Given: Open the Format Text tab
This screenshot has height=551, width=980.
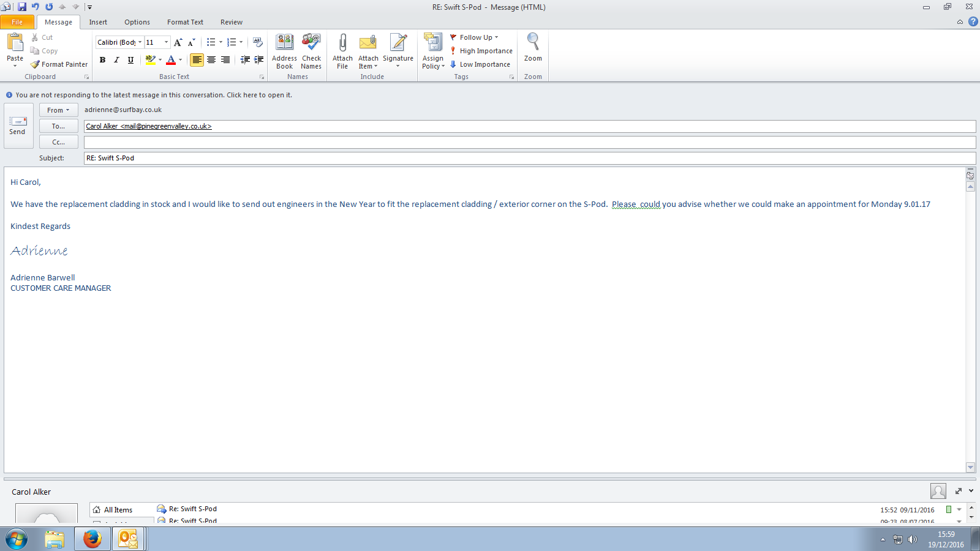Looking at the screenshot, I should pyautogui.click(x=185, y=22).
